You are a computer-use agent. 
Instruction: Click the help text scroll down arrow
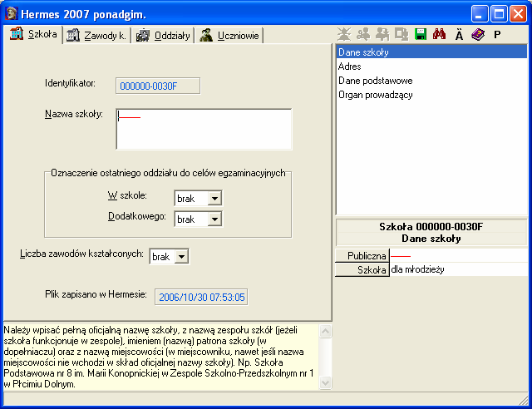coord(325,383)
